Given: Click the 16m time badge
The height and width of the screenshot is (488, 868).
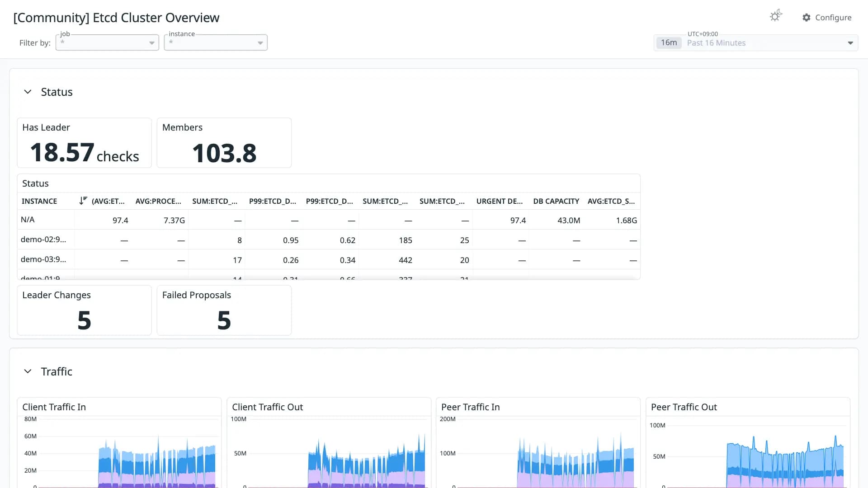Looking at the screenshot, I should coord(669,42).
